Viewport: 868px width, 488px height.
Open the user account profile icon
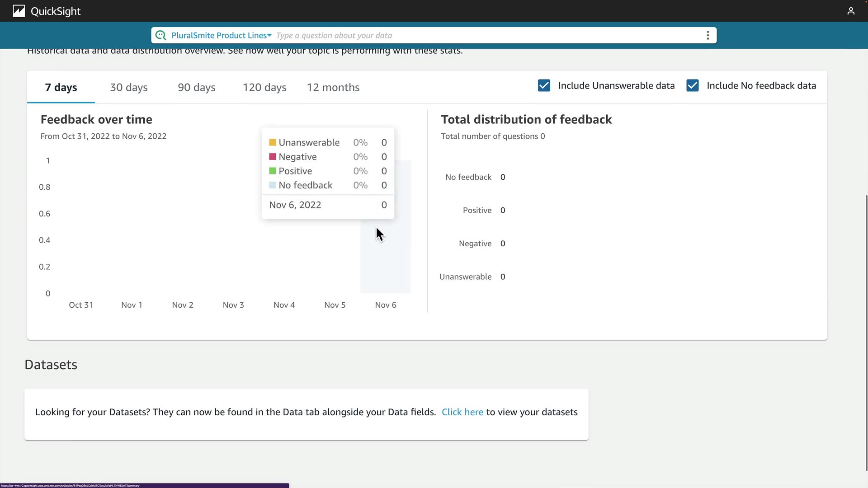coord(851,11)
